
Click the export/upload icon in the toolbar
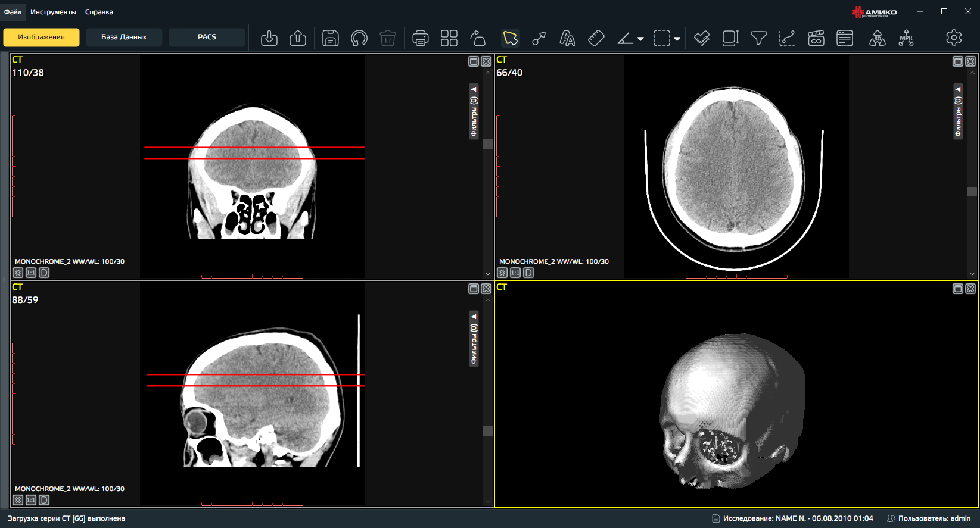click(x=298, y=38)
